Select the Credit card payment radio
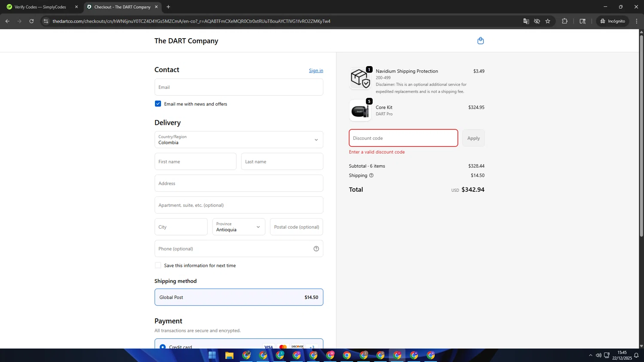 tap(163, 347)
